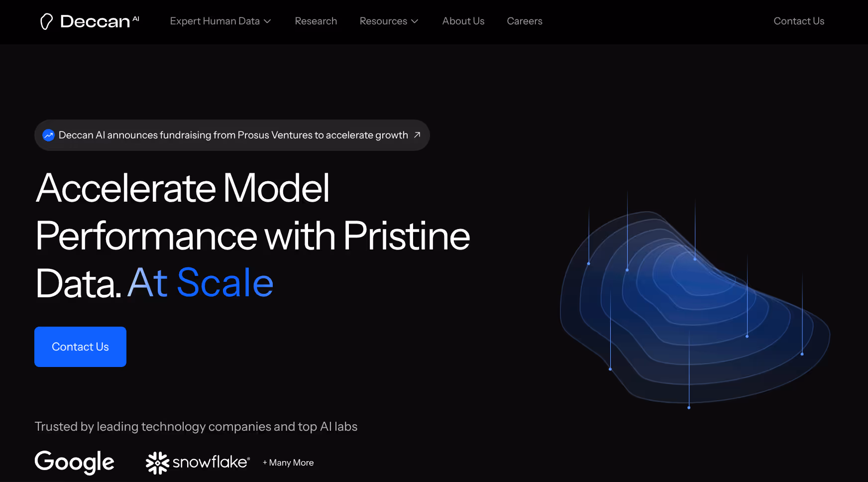
Task: Click Contact Us in the top-right navigation
Action: pos(798,21)
